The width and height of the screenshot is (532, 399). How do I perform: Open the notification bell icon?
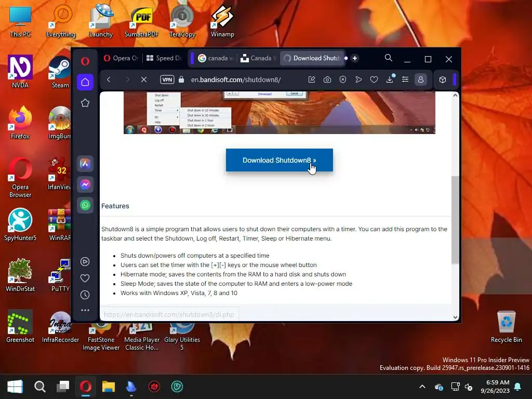518,387
